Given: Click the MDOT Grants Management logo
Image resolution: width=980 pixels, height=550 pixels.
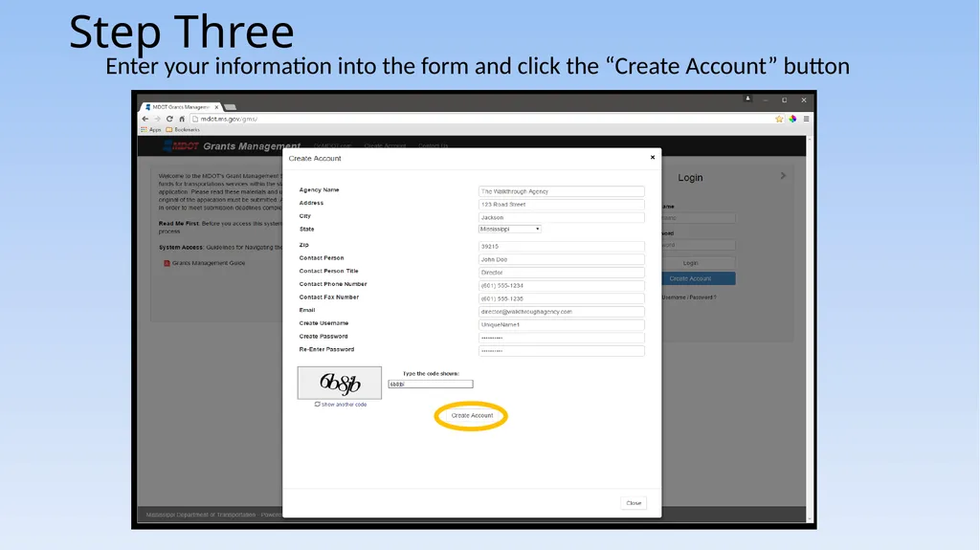Looking at the screenshot, I should (232, 146).
